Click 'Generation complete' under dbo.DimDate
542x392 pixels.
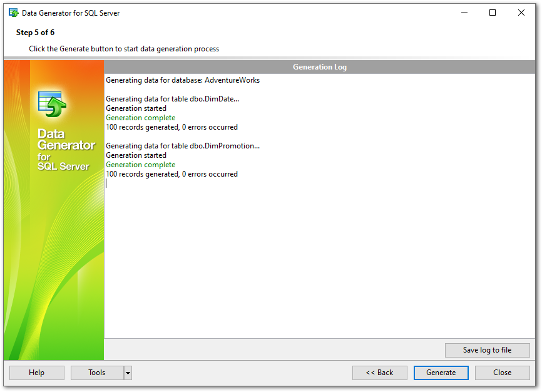click(140, 118)
